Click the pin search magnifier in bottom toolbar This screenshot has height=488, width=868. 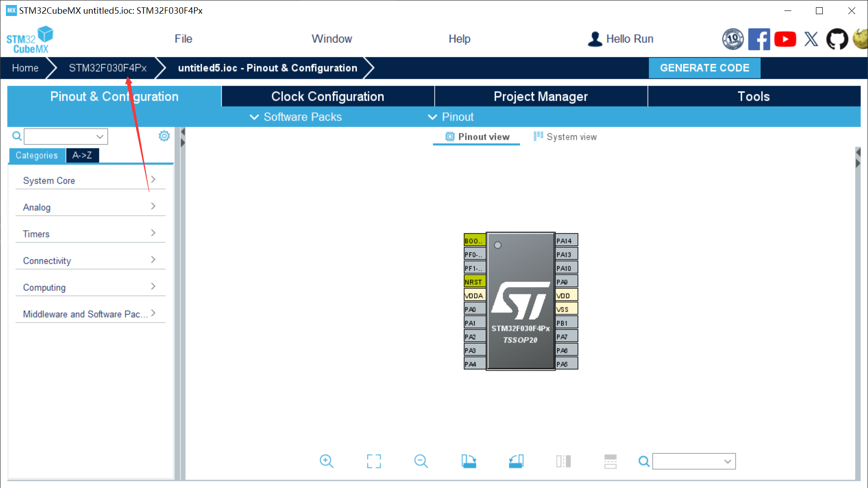point(644,462)
